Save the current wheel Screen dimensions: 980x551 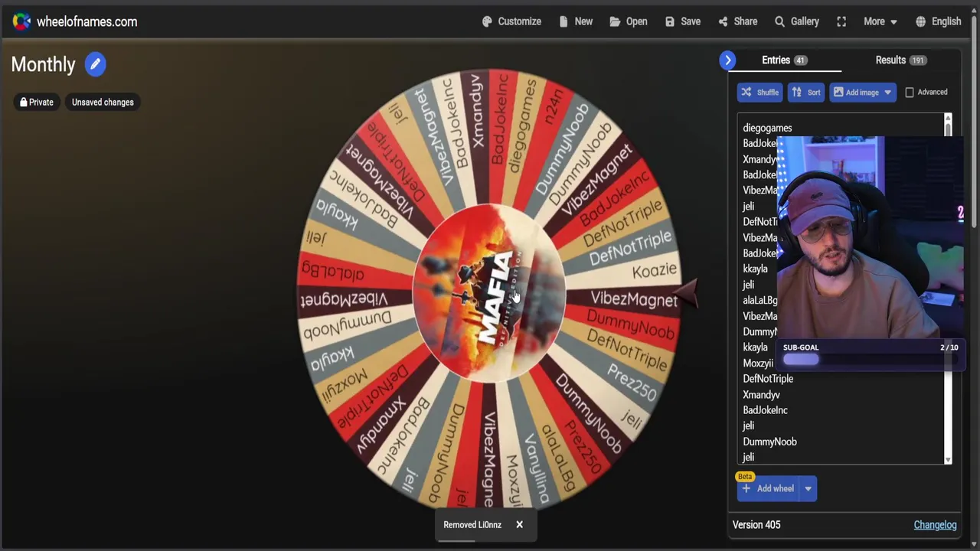click(683, 21)
